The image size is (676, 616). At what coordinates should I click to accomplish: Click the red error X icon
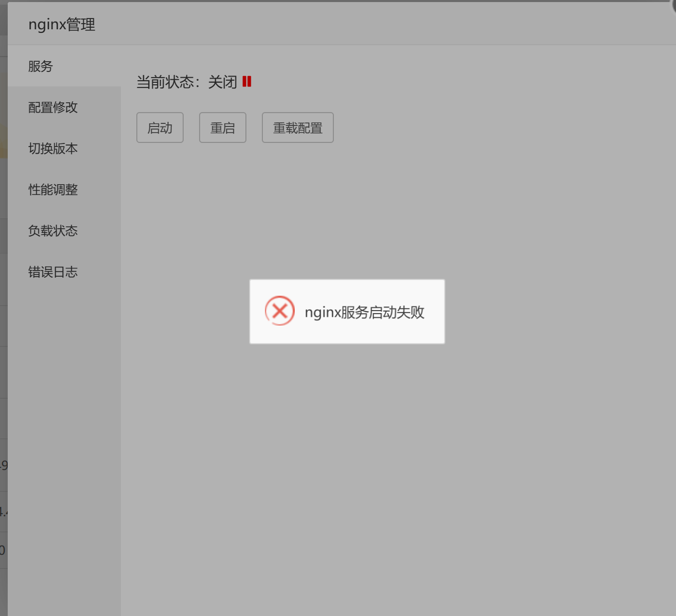[279, 311]
